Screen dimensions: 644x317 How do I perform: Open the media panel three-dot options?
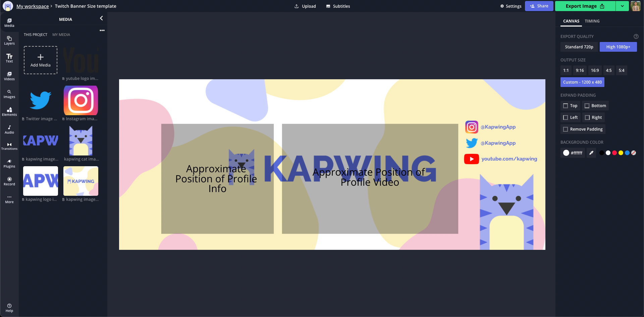[x=102, y=31]
